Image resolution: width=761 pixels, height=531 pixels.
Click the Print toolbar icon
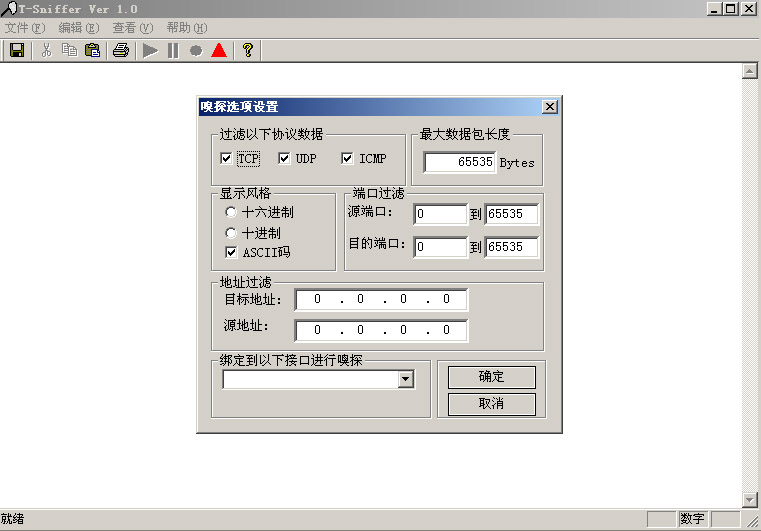(x=121, y=50)
